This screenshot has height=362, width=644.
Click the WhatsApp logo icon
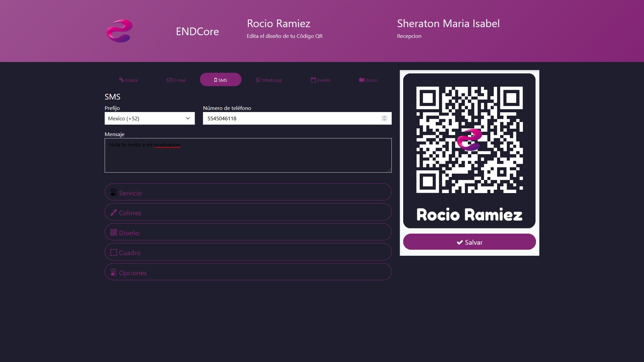coord(258,80)
